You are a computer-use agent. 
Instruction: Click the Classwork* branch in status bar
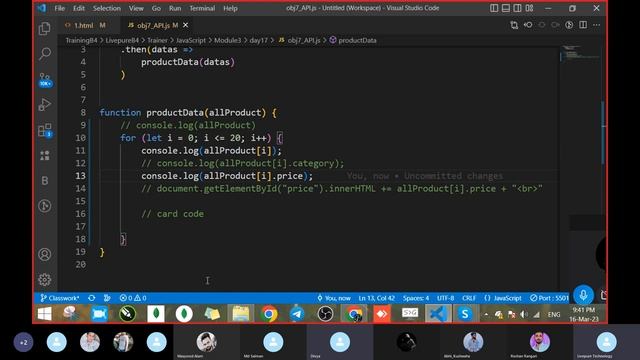(60, 298)
